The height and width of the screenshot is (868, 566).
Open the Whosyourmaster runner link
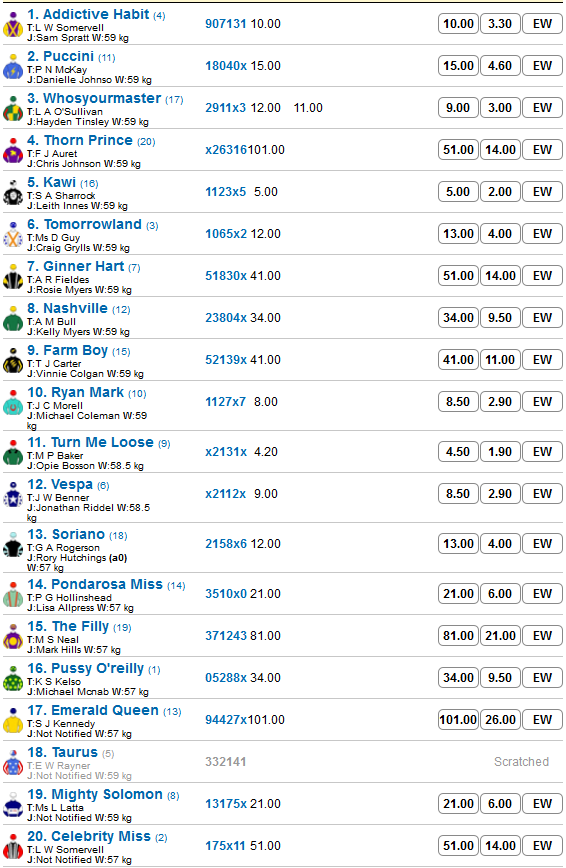click(x=102, y=99)
